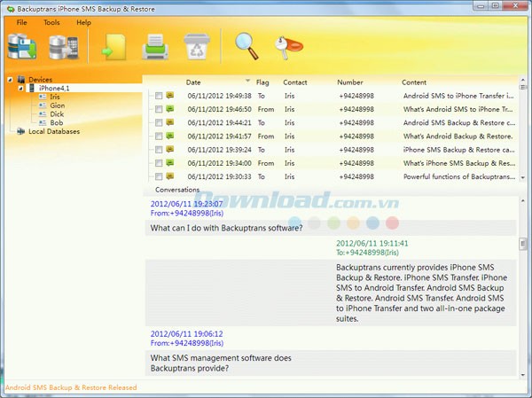Check the box for 19:46:50 message
The image size is (532, 398).
pos(159,109)
